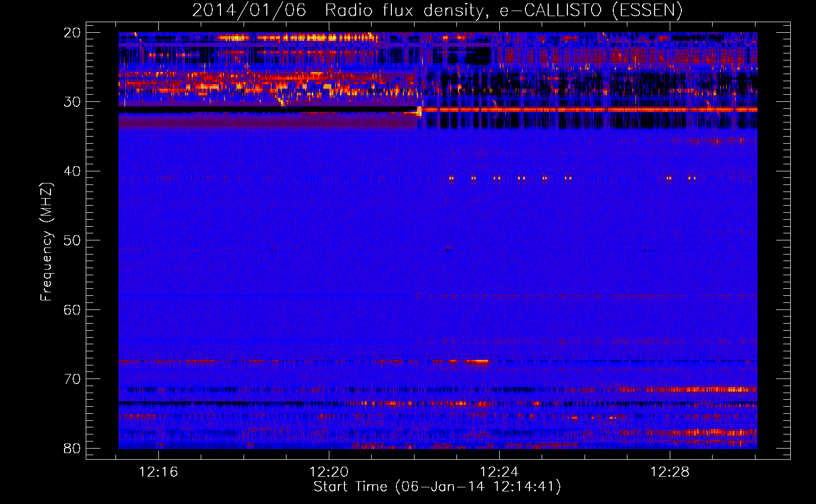Click the 40 MHz frequency tick label
The height and width of the screenshot is (504, 816).
pyautogui.click(x=72, y=171)
